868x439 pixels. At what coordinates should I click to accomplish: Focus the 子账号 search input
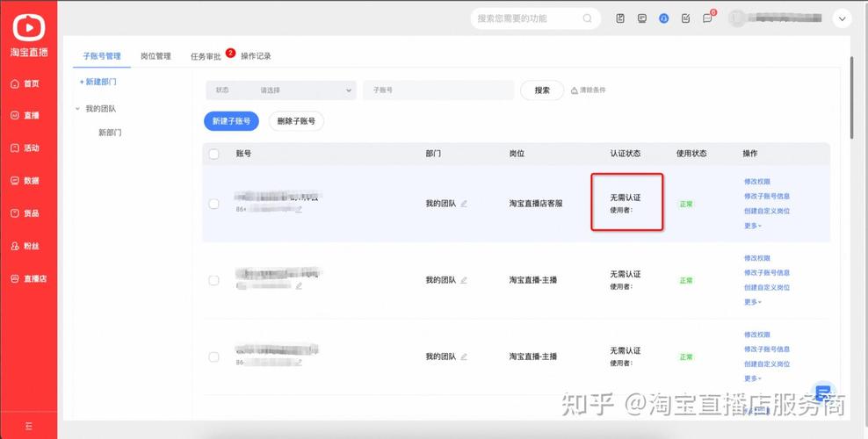pyautogui.click(x=438, y=90)
